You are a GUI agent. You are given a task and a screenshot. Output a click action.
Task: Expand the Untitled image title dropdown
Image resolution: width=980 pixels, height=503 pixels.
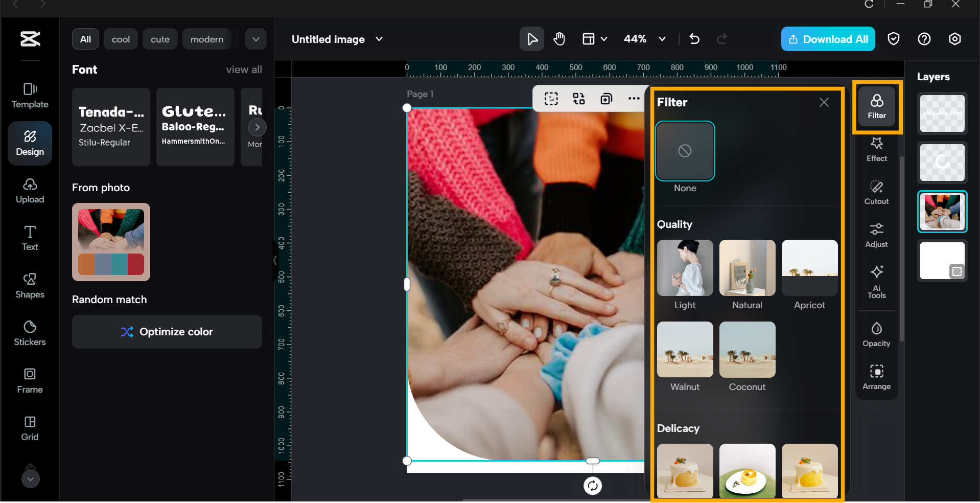[379, 39]
